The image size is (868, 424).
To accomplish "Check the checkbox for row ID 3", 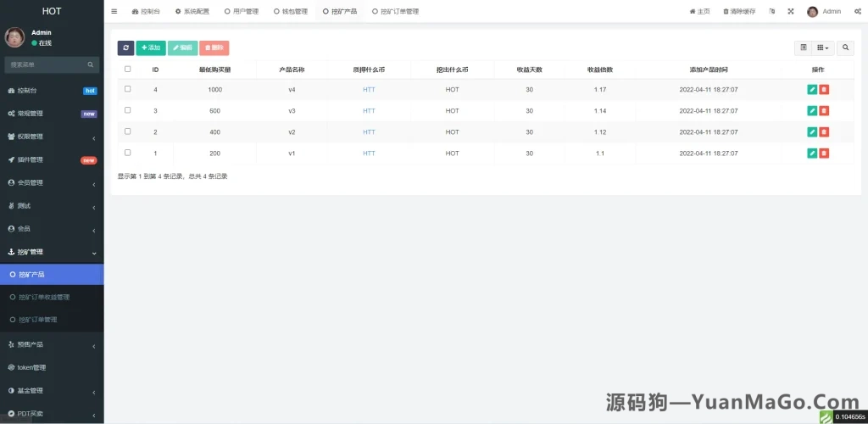I will pos(128,110).
